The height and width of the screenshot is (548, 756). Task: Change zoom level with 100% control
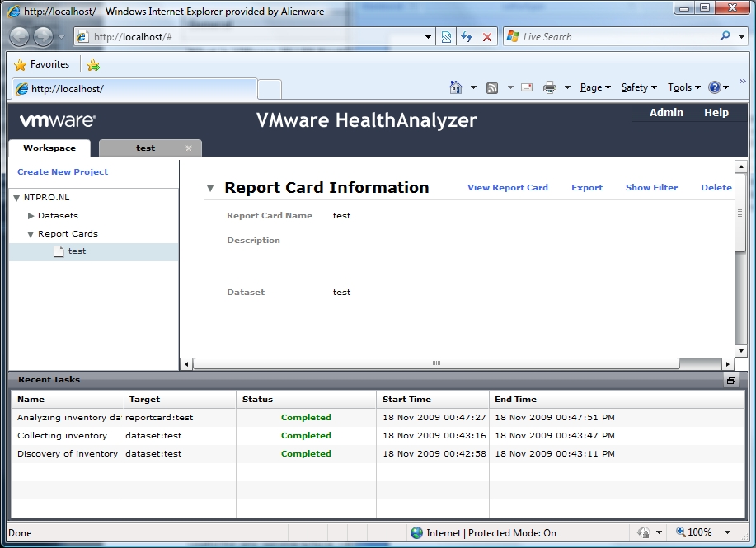[703, 532]
